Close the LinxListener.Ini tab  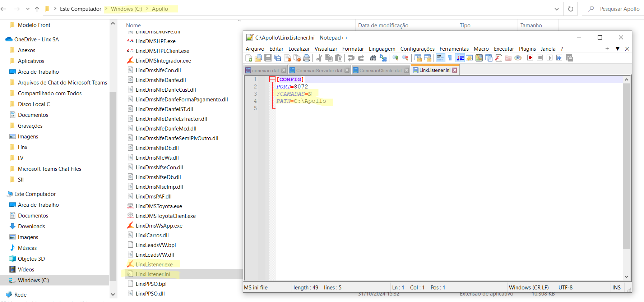455,70
